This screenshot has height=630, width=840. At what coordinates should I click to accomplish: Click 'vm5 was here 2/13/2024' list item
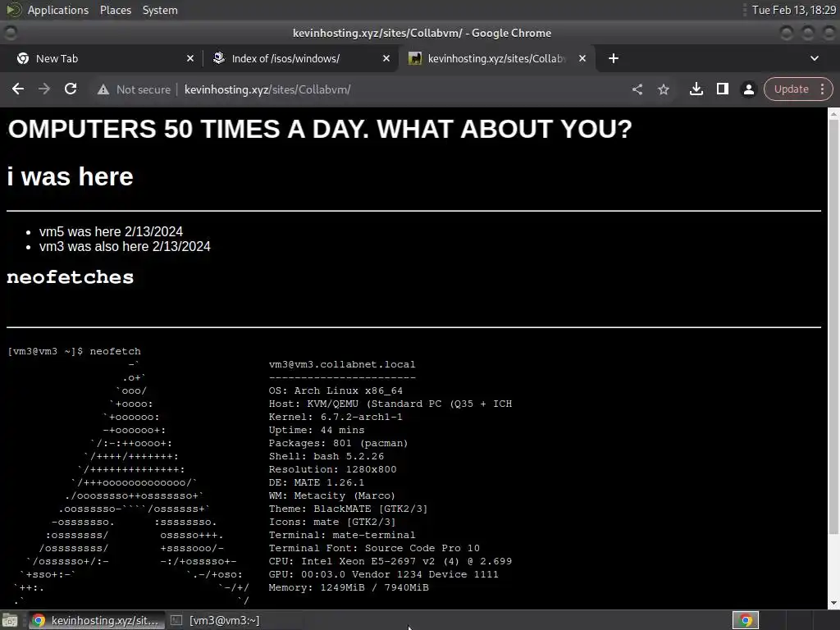(x=111, y=231)
